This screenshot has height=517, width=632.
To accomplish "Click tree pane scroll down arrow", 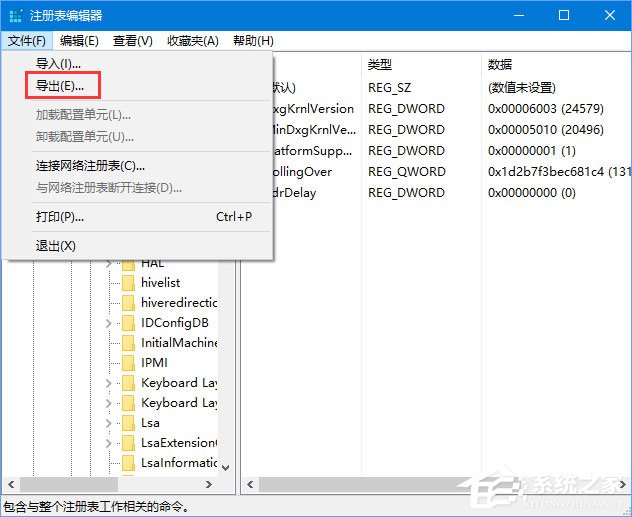I will [226, 468].
